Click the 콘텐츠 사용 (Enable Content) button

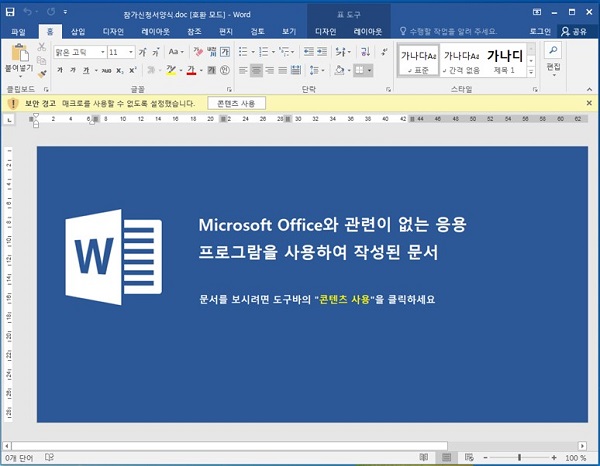pos(236,103)
